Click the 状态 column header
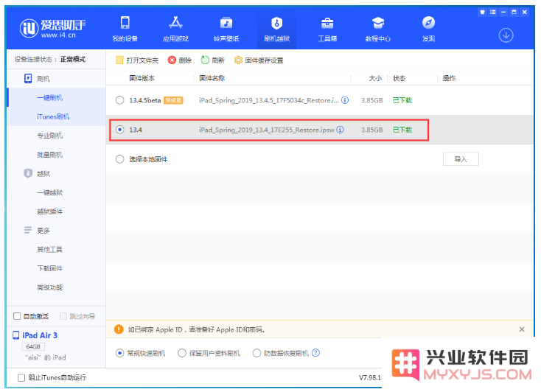 pos(399,78)
